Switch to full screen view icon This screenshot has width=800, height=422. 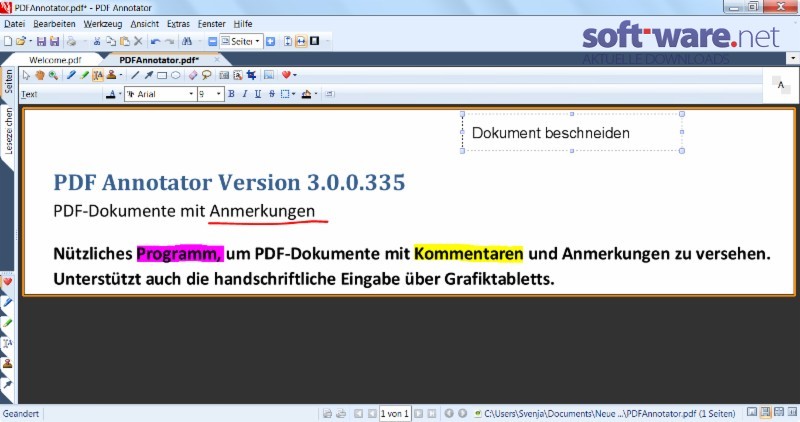point(315,41)
